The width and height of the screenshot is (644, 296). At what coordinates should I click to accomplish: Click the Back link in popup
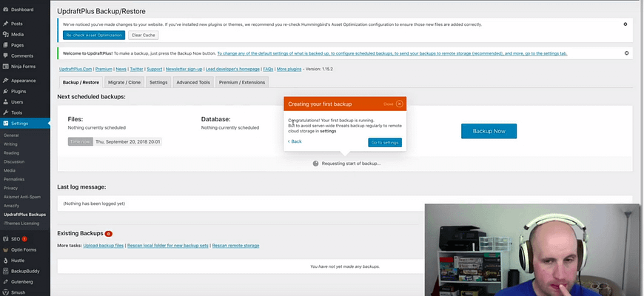click(295, 141)
